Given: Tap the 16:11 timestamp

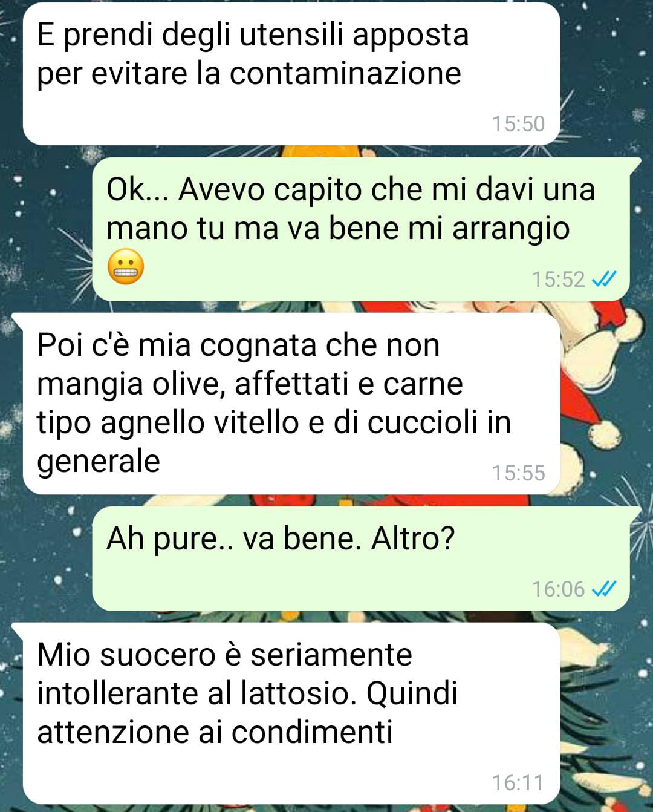Looking at the screenshot, I should [518, 782].
